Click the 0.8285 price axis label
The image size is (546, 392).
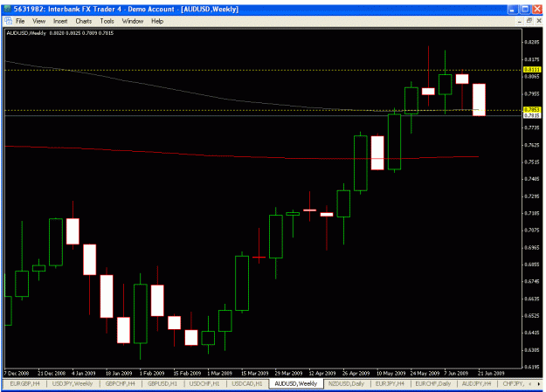click(532, 42)
